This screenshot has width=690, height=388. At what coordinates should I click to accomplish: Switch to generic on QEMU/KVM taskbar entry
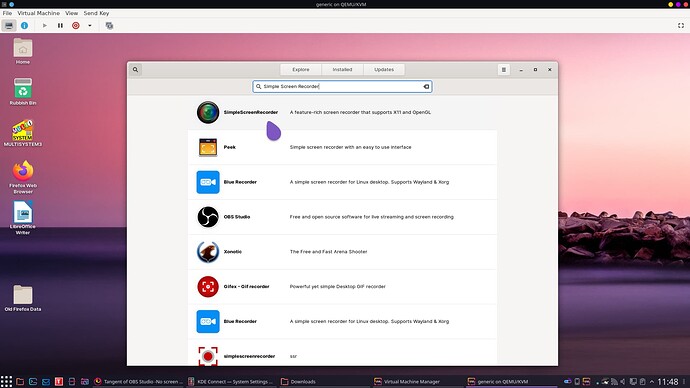click(x=510, y=381)
